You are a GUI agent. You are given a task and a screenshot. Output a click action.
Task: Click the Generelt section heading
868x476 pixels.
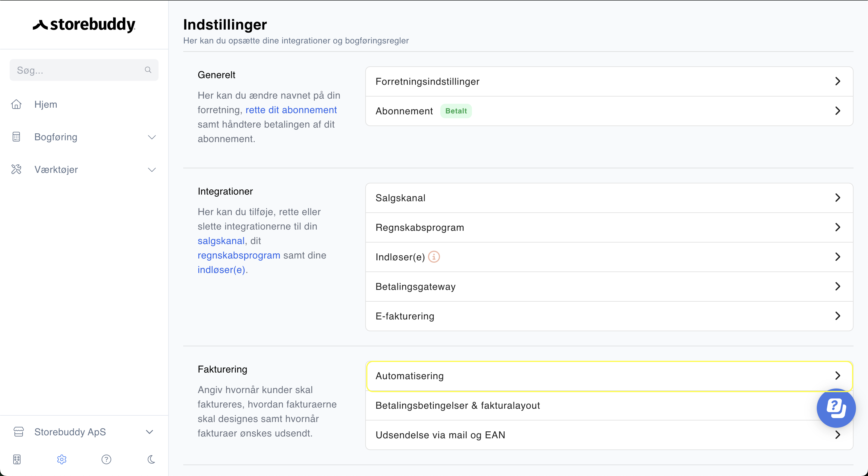[216, 75]
